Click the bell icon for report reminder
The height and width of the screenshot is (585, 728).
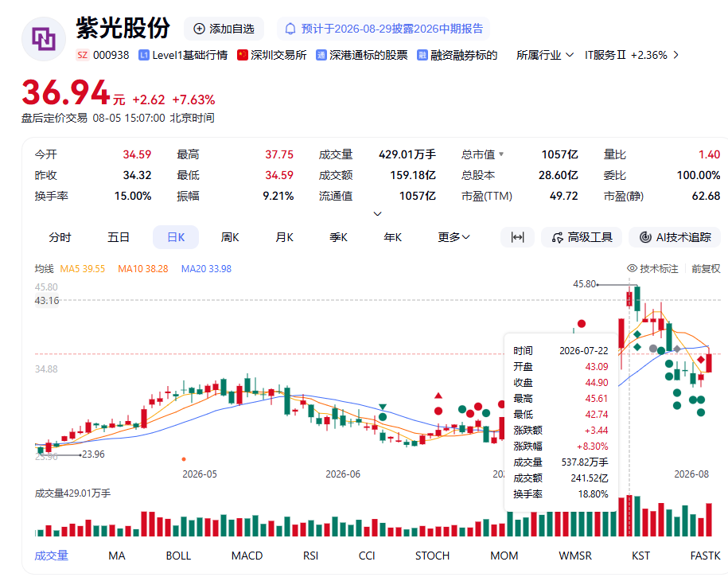click(x=290, y=29)
